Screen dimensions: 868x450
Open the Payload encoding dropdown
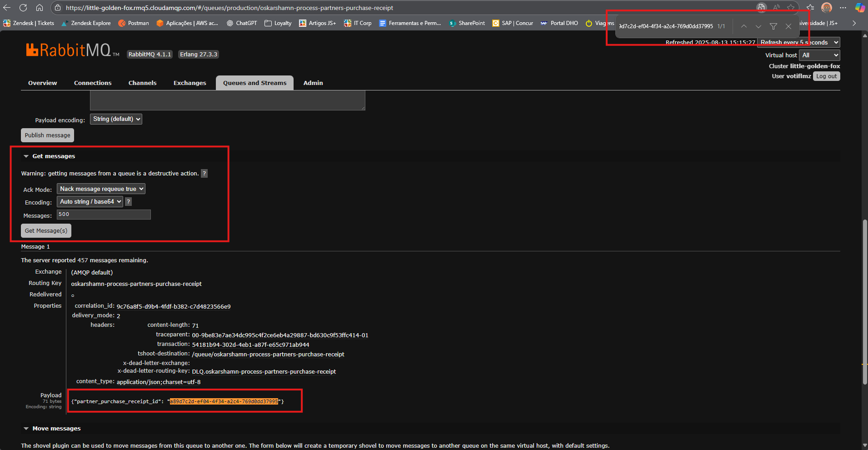(116, 119)
